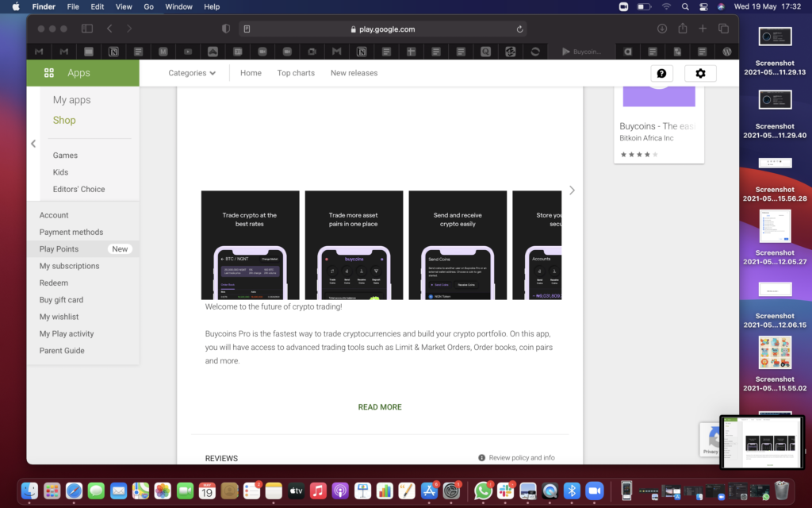Open the View menu

(x=124, y=6)
